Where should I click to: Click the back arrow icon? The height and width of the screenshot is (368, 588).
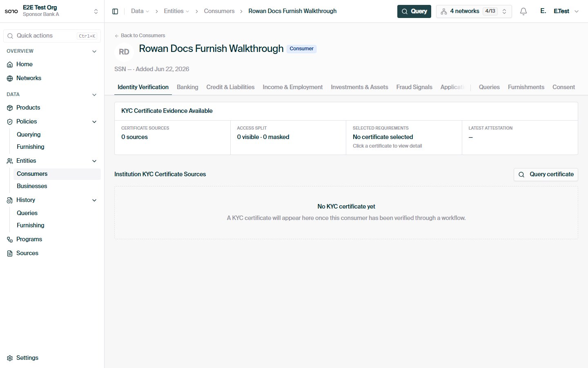(x=117, y=36)
